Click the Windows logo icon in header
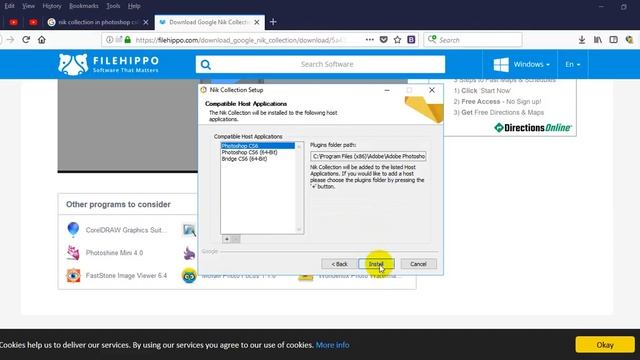Screen dimensions: 640x360 click(x=501, y=64)
